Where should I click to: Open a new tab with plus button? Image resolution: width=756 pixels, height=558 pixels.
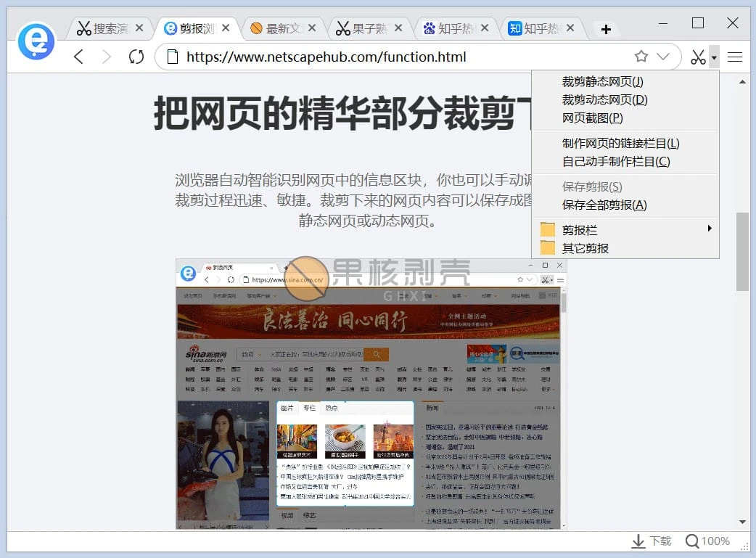point(606,30)
